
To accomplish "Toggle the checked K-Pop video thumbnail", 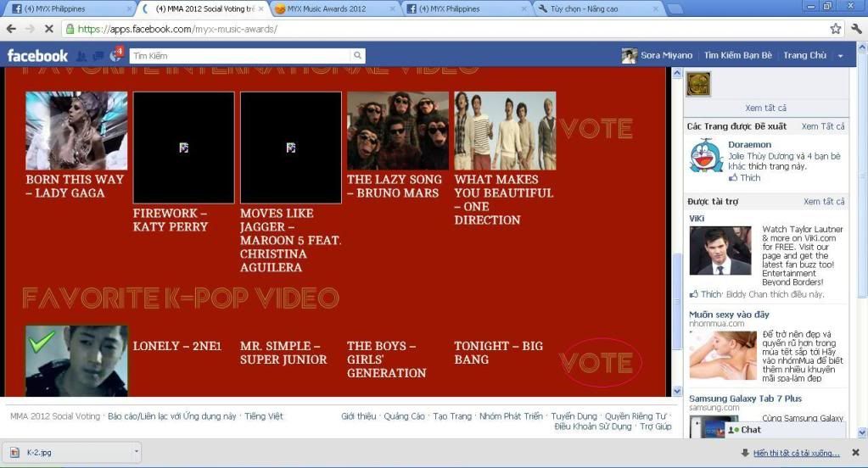I will pos(76,360).
